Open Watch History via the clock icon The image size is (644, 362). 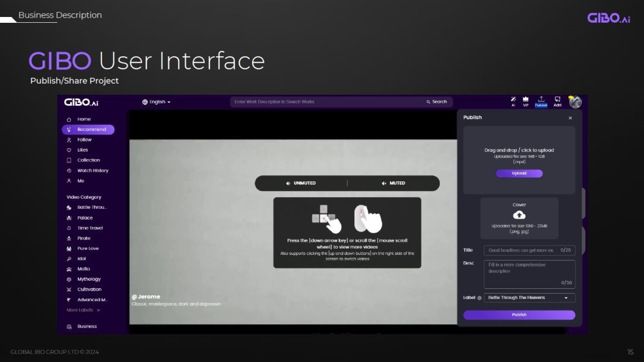(x=69, y=171)
